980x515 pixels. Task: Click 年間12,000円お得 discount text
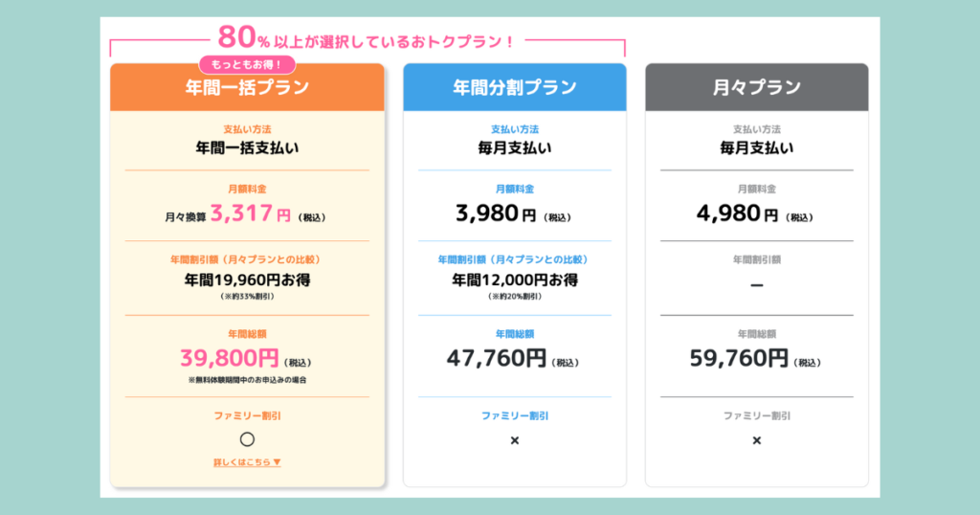(514, 280)
